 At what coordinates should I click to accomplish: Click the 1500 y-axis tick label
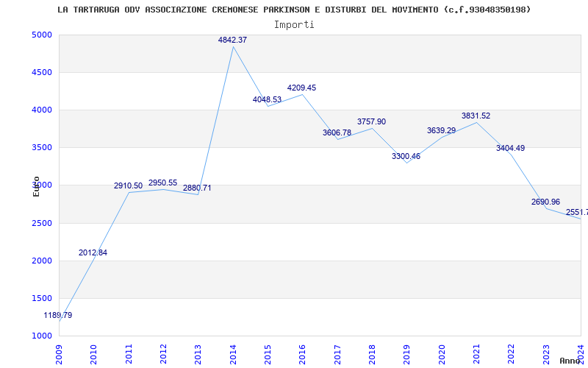42,299
